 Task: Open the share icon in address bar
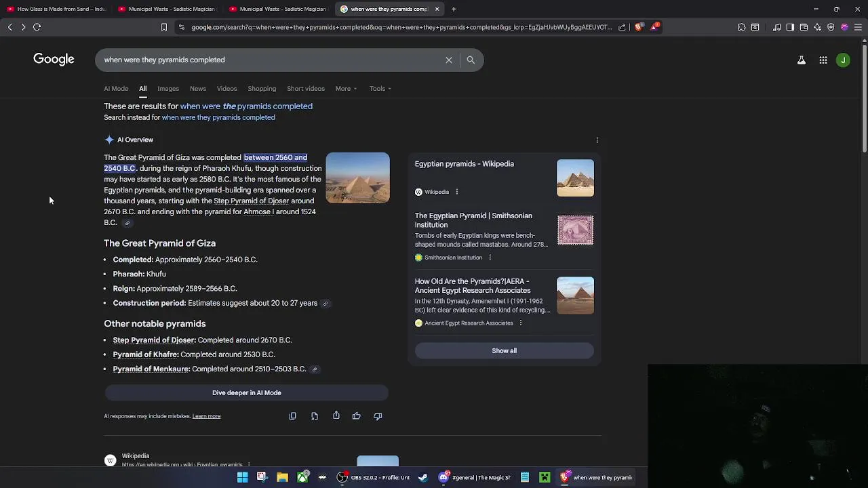[622, 27]
